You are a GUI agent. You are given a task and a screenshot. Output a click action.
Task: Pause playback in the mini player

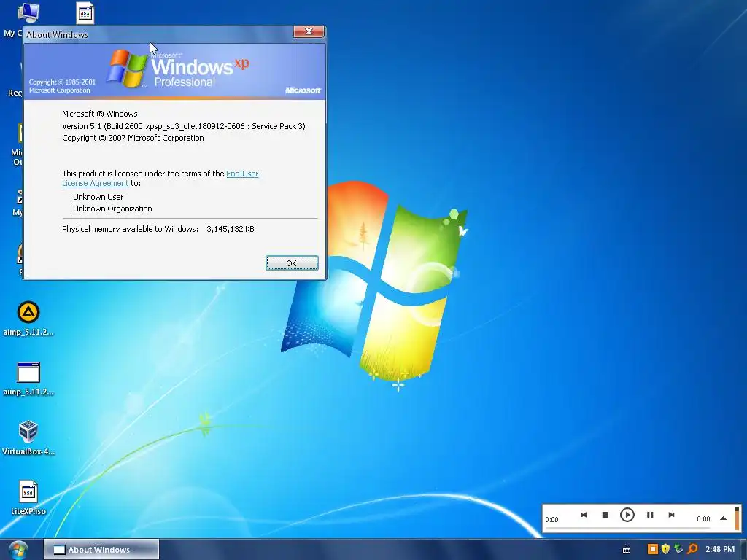(x=650, y=515)
